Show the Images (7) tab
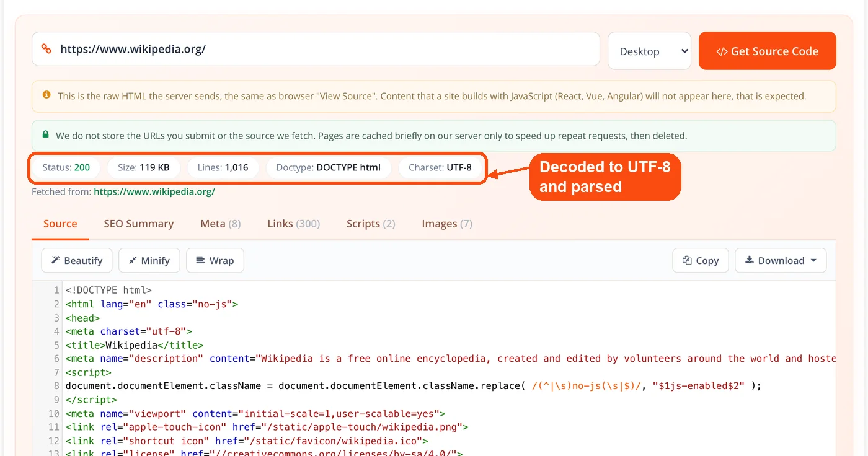 (x=447, y=224)
